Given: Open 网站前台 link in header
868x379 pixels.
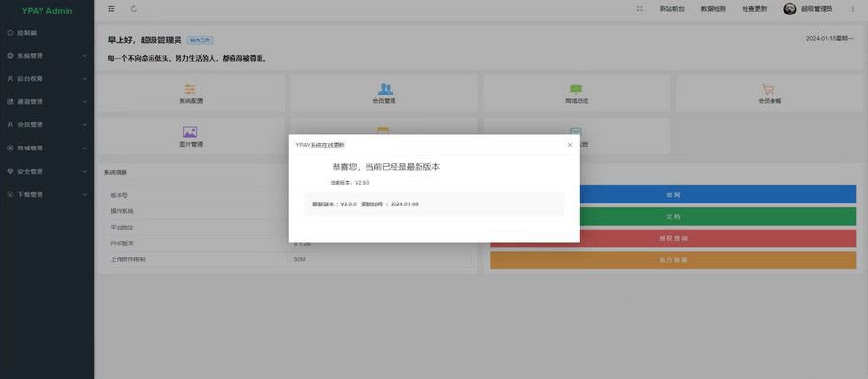Looking at the screenshot, I should 671,9.
